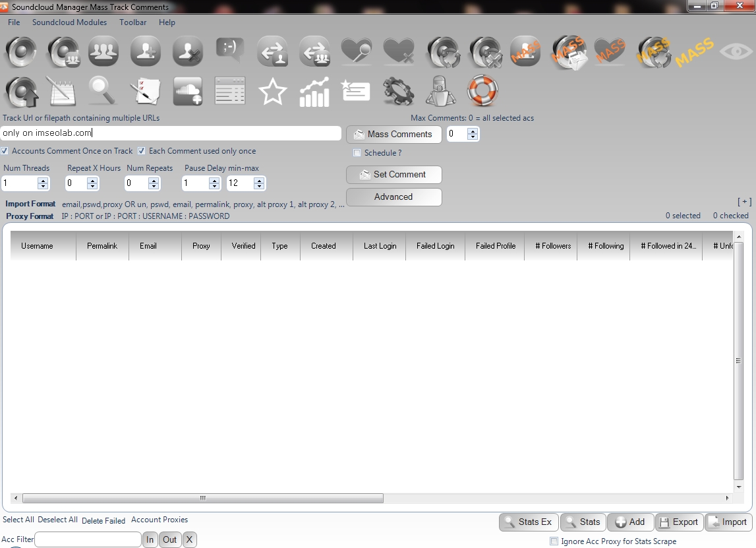This screenshot has width=756, height=548.
Task: Increase Num Repeats spinner value
Action: [154, 181]
